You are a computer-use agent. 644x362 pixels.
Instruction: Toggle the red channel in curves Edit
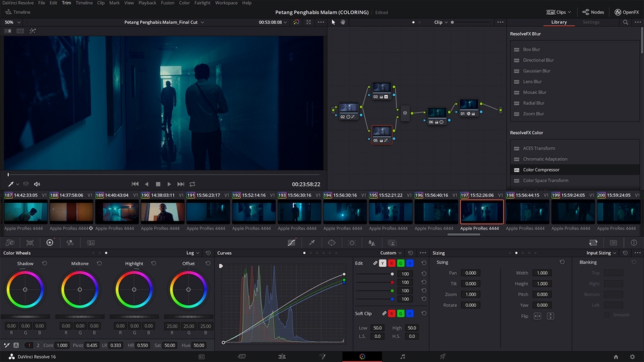coord(391,263)
